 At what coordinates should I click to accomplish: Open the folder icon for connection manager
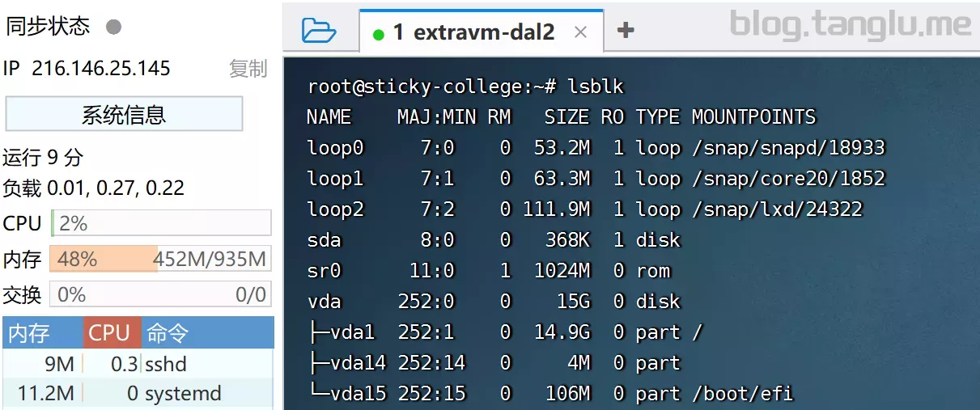[318, 31]
